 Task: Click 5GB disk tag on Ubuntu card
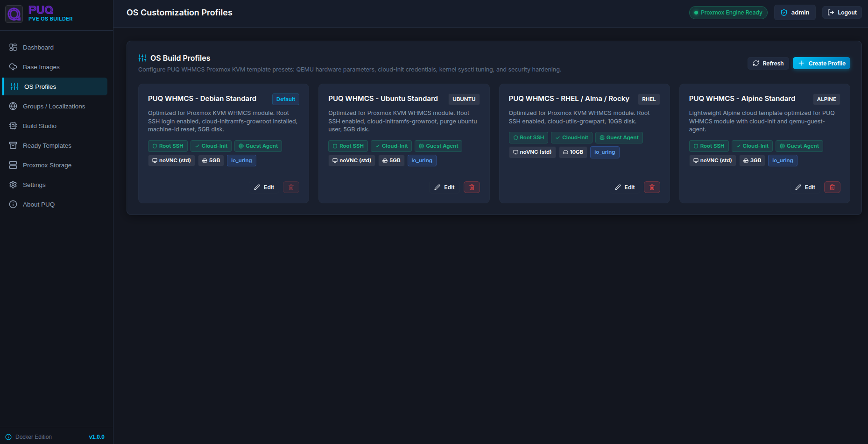click(391, 160)
